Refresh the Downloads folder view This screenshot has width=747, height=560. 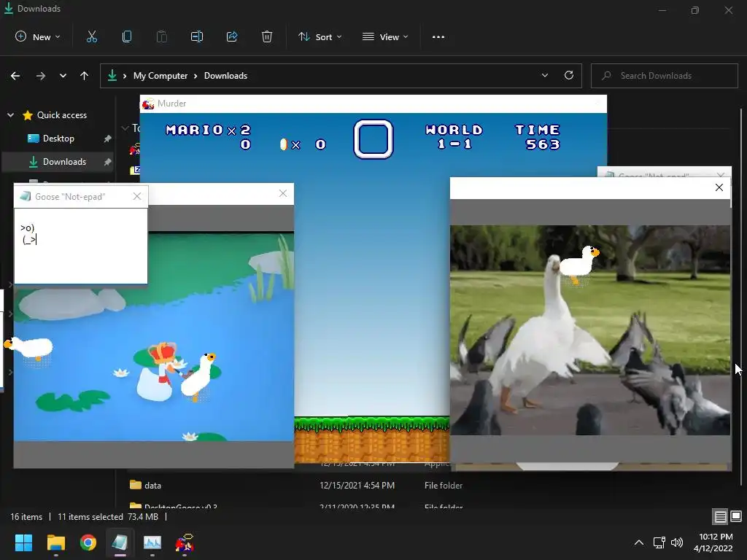click(569, 75)
